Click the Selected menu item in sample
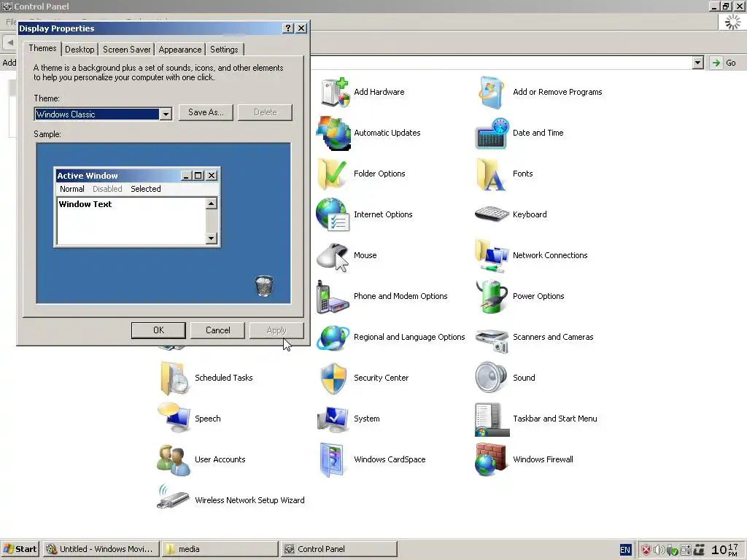This screenshot has height=560, width=747. (x=146, y=189)
